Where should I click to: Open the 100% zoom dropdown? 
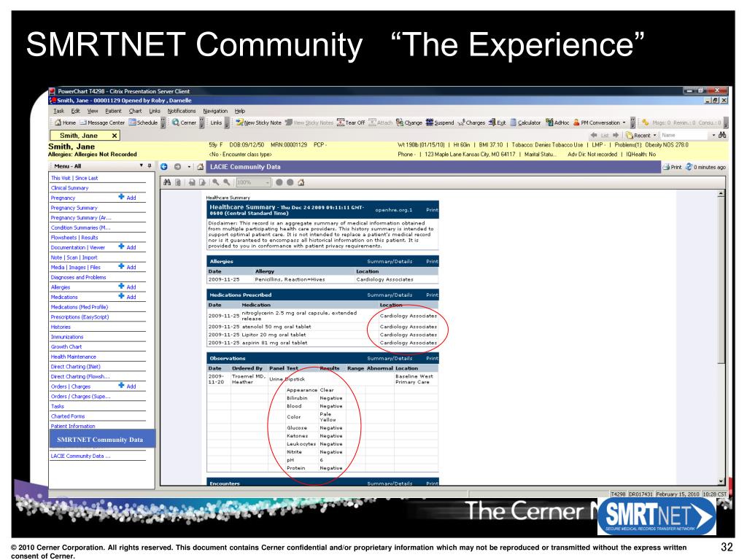tap(268, 182)
